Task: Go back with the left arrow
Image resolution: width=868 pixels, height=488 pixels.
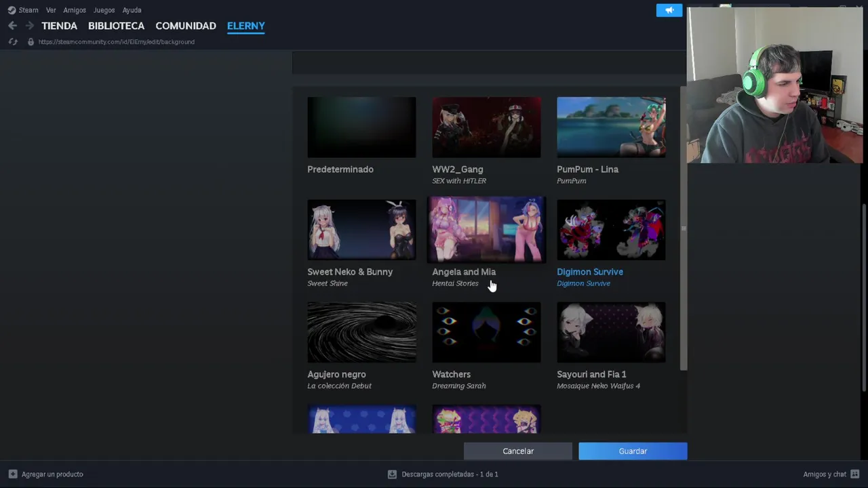Action: pos(12,26)
